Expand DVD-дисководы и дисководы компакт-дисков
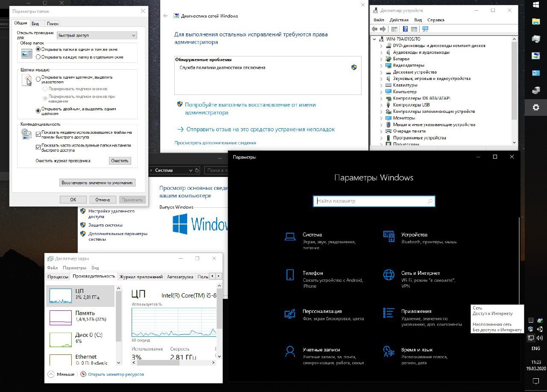This screenshot has height=392, width=547. click(381, 45)
